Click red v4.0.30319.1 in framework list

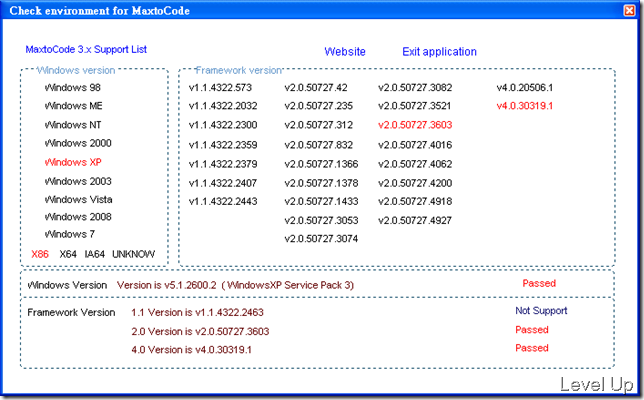(525, 106)
